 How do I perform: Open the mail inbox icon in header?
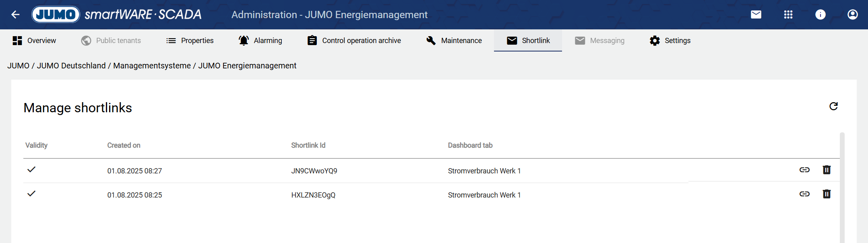(756, 15)
